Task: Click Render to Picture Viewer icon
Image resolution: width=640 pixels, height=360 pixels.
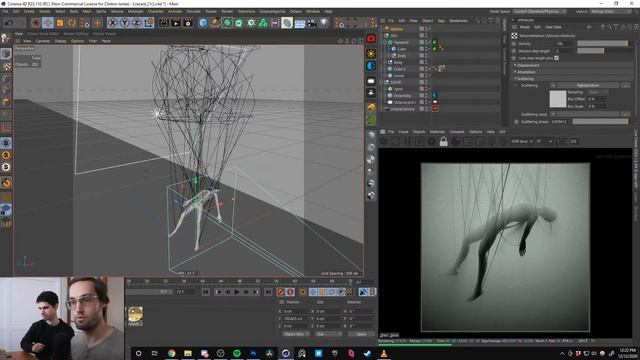Action: 176,23
